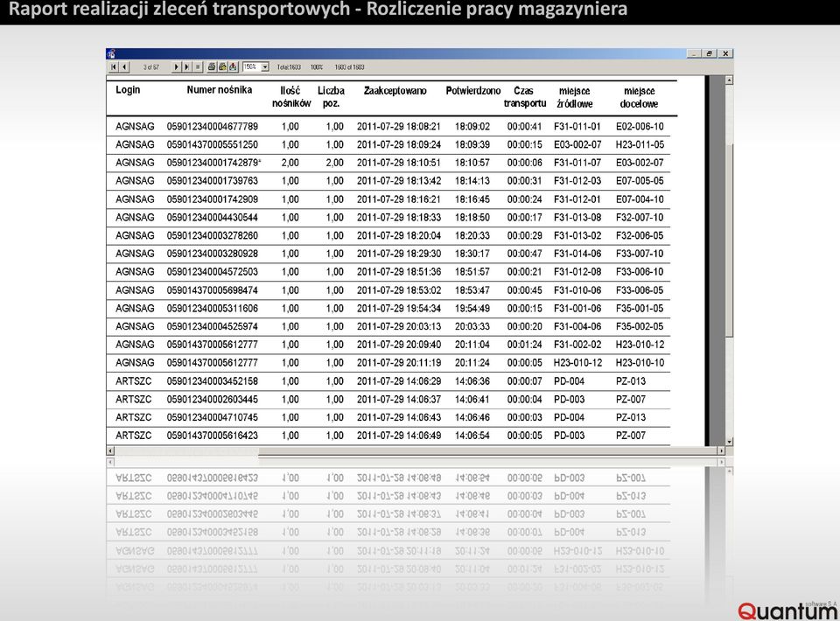Screen dimensions: 840x621
Task: Click timestamp 2011-07-29 18:53:02
Action: point(399,290)
